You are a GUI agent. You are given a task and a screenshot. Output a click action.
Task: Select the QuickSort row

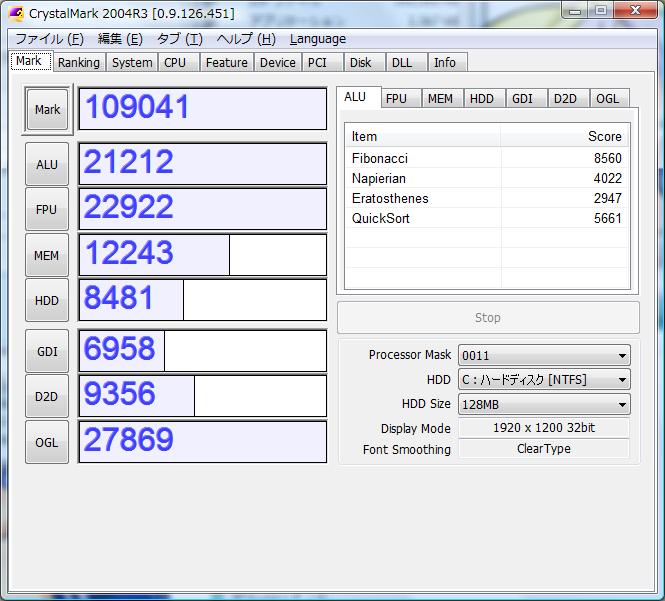point(487,218)
